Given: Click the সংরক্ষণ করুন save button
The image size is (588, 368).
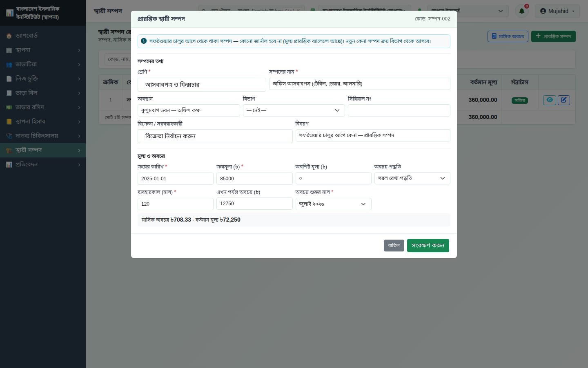Looking at the screenshot, I should click(428, 245).
